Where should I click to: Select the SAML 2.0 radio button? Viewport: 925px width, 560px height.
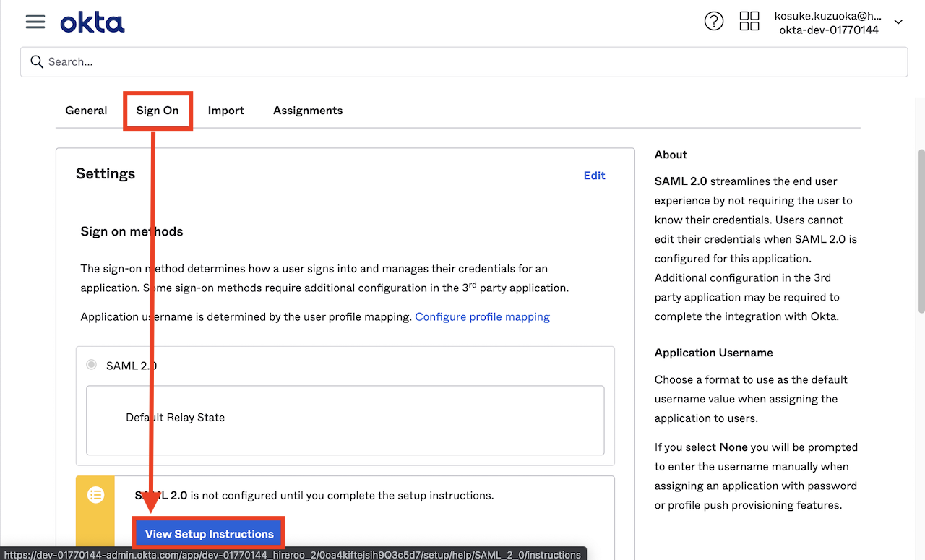(91, 365)
